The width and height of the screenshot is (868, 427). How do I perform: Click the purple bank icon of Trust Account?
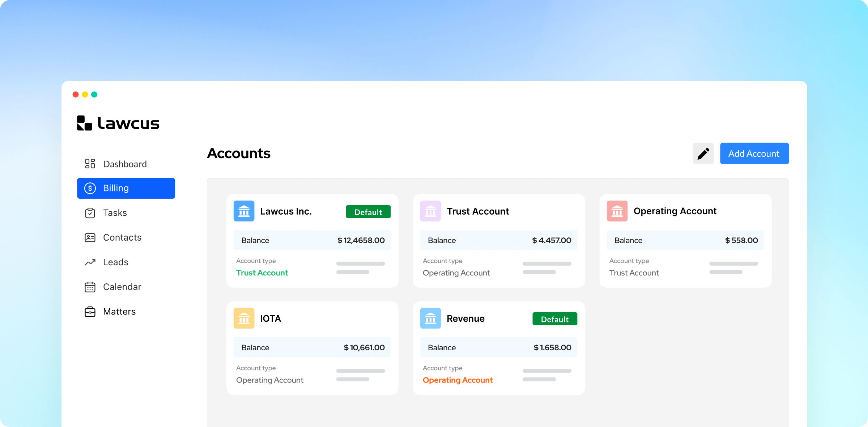coord(430,211)
